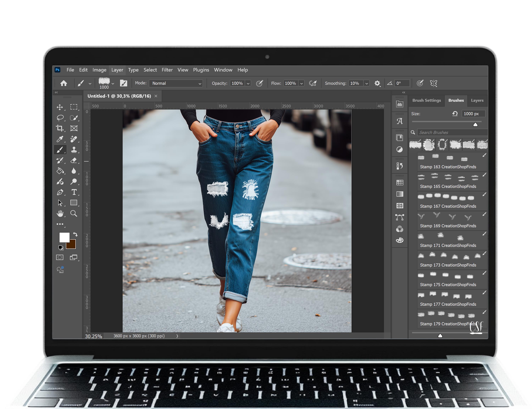Select the Hand tool
532x409 pixels.
[x=60, y=213]
